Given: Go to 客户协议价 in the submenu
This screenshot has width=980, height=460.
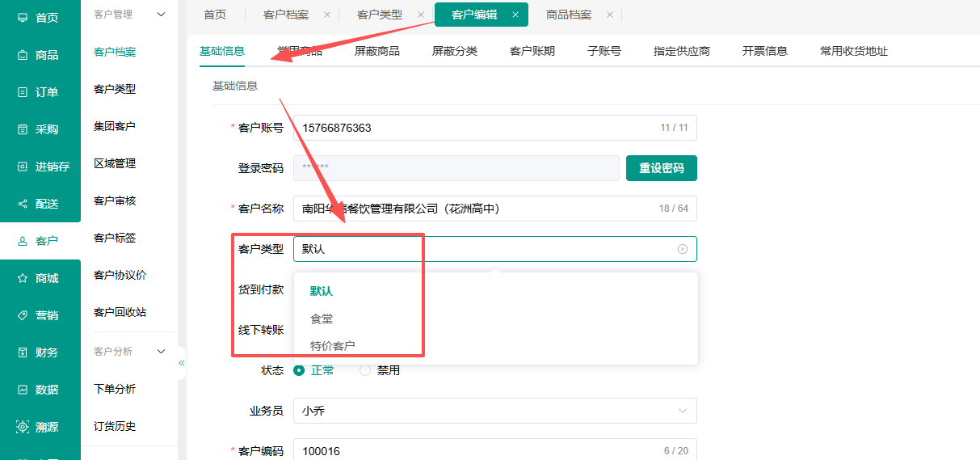Looking at the screenshot, I should [120, 275].
